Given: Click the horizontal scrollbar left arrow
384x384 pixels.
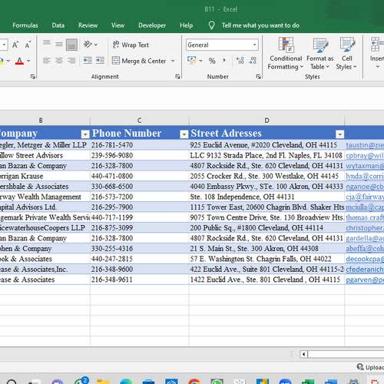Looking at the screenshot, I should pos(303,354).
